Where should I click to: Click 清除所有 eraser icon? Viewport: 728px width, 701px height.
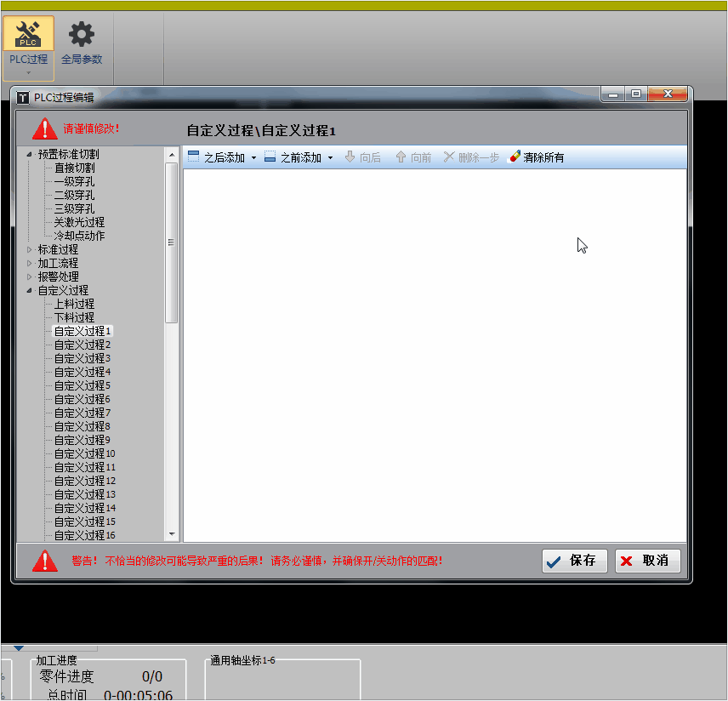[x=514, y=157]
